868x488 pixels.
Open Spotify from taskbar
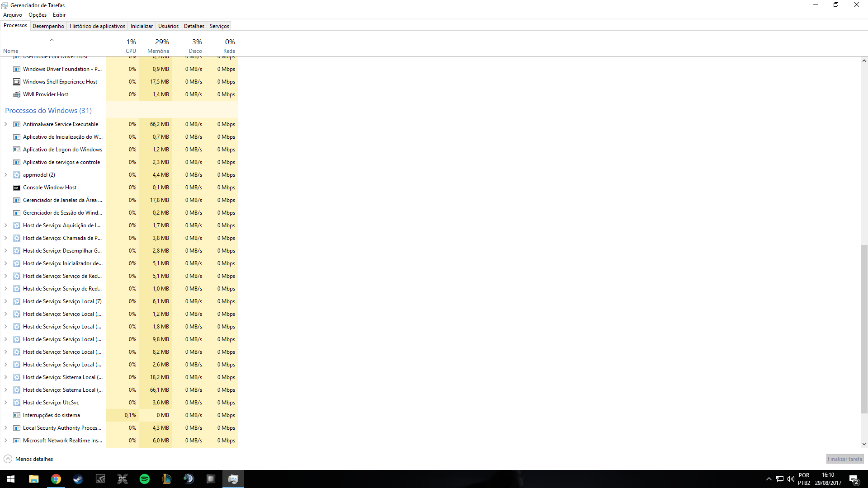tap(144, 479)
